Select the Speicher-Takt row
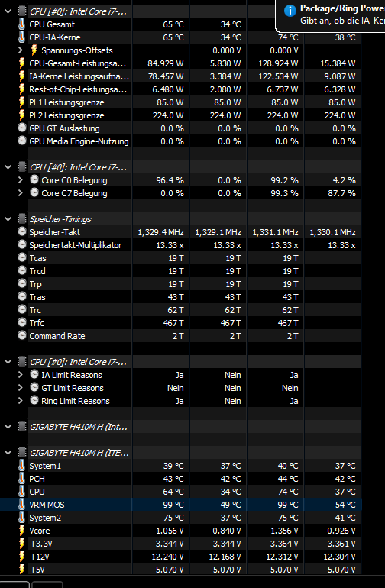This screenshot has width=385, height=588. (180, 232)
